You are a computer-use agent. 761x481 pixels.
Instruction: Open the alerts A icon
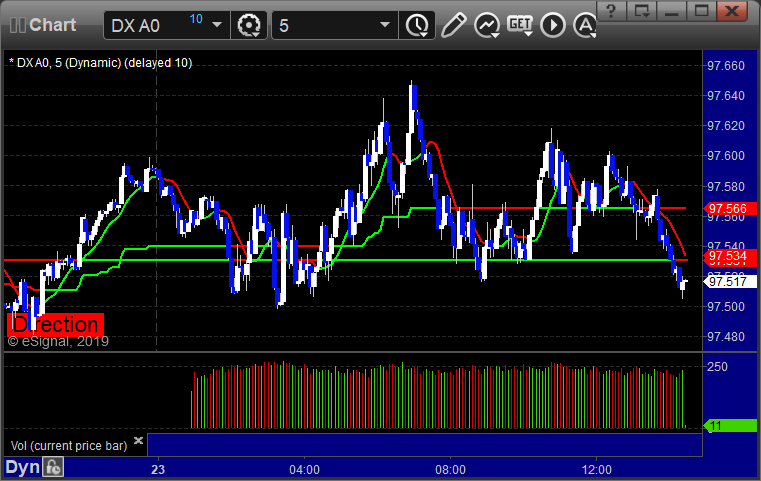tap(584, 25)
